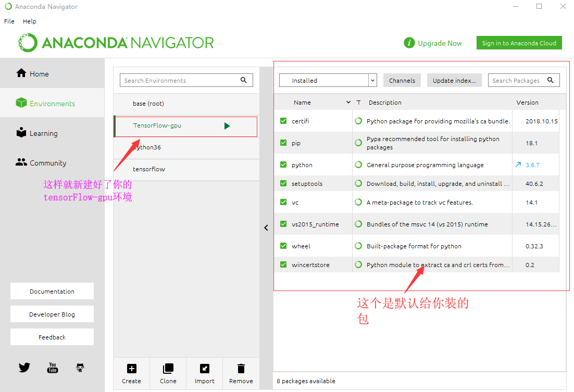This screenshot has width=574, height=392.
Task: Click the Search Environments magnifier icon
Action: [243, 80]
